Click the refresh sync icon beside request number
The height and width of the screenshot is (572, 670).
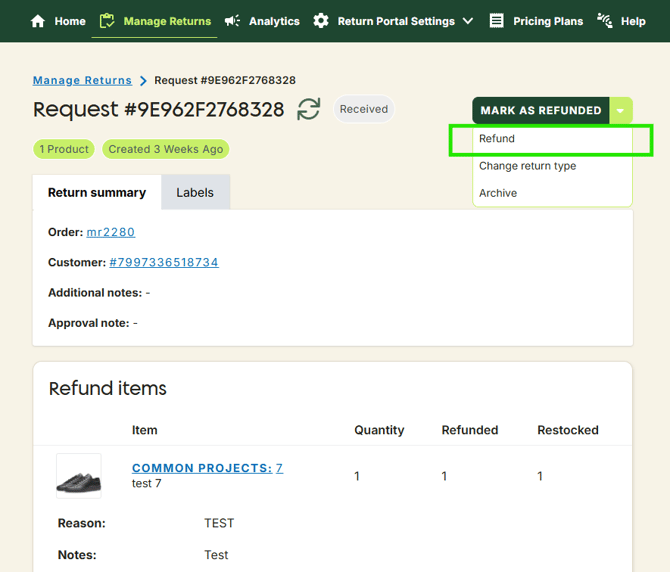coord(309,109)
